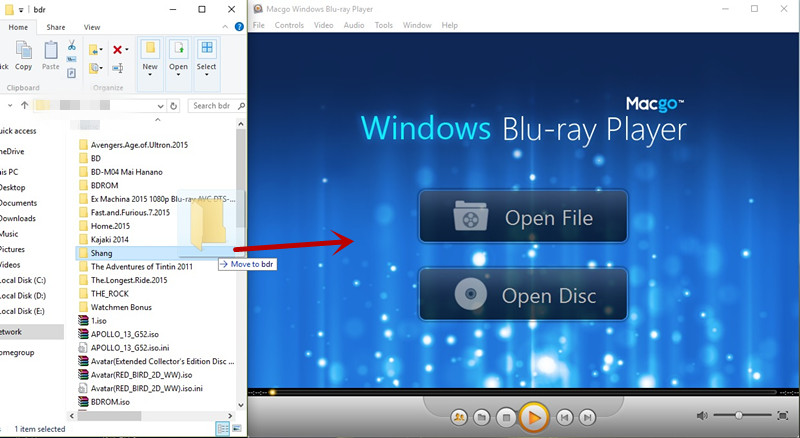Expand the address bar history dropdown
The height and width of the screenshot is (438, 800).
coord(160,106)
